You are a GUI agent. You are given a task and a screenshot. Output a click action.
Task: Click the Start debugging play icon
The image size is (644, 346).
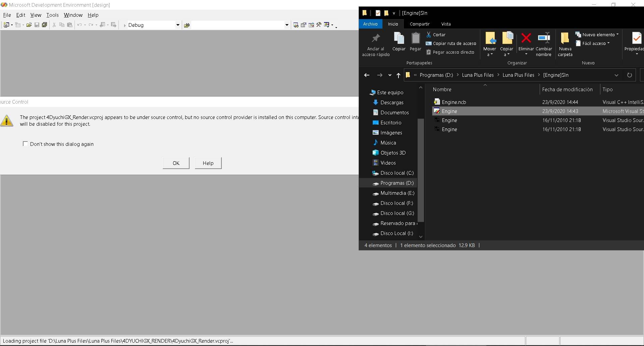coord(125,25)
